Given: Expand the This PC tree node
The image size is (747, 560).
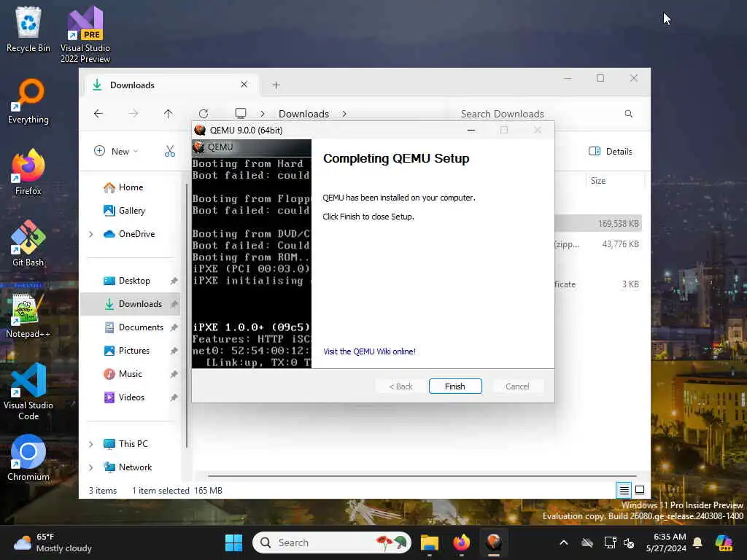Looking at the screenshot, I should (90, 444).
